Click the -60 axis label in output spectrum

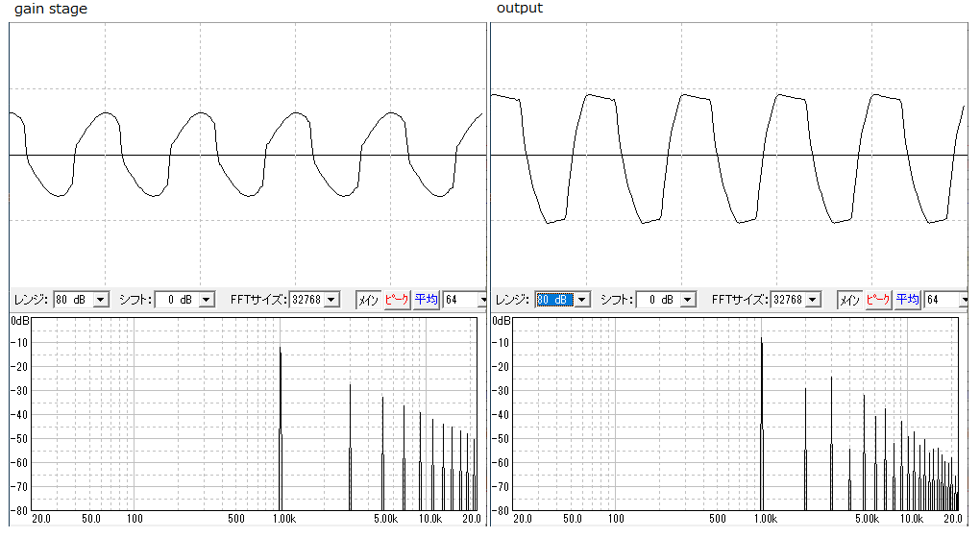502,463
